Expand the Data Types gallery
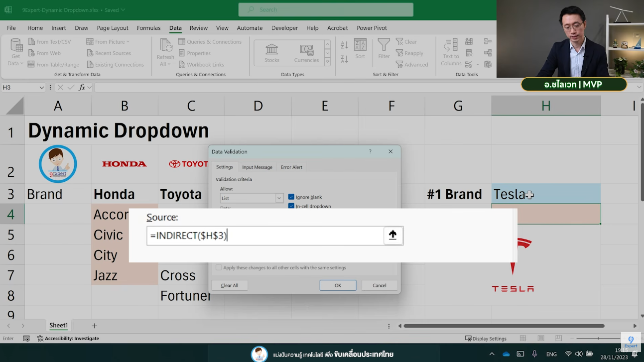 pyautogui.click(x=327, y=62)
